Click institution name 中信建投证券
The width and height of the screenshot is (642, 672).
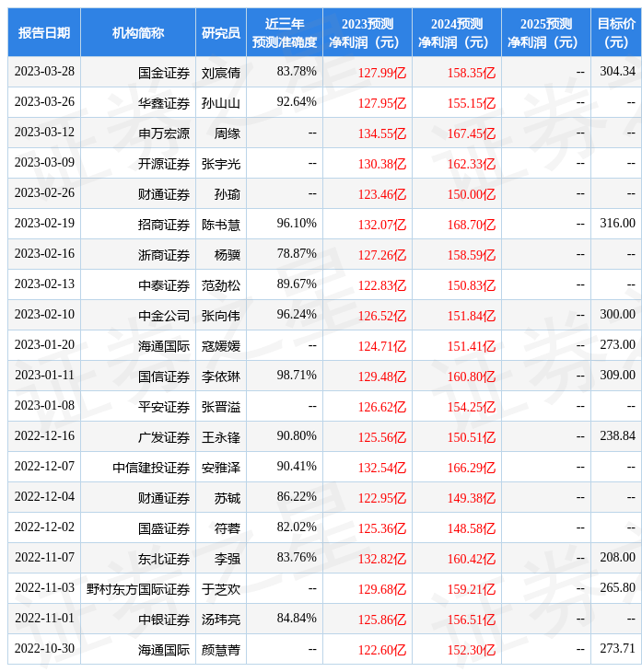click(151, 469)
